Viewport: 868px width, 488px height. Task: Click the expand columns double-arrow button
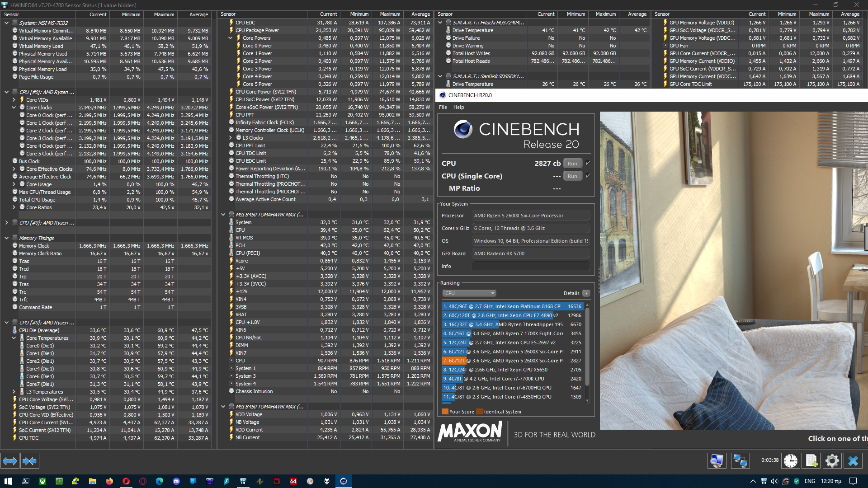pyautogui.click(x=10, y=461)
